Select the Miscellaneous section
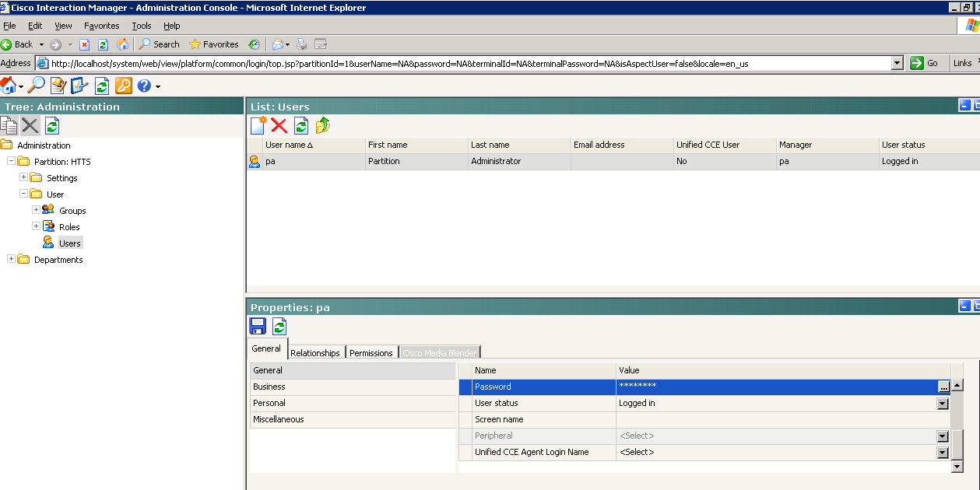The image size is (980, 490). [x=352, y=419]
